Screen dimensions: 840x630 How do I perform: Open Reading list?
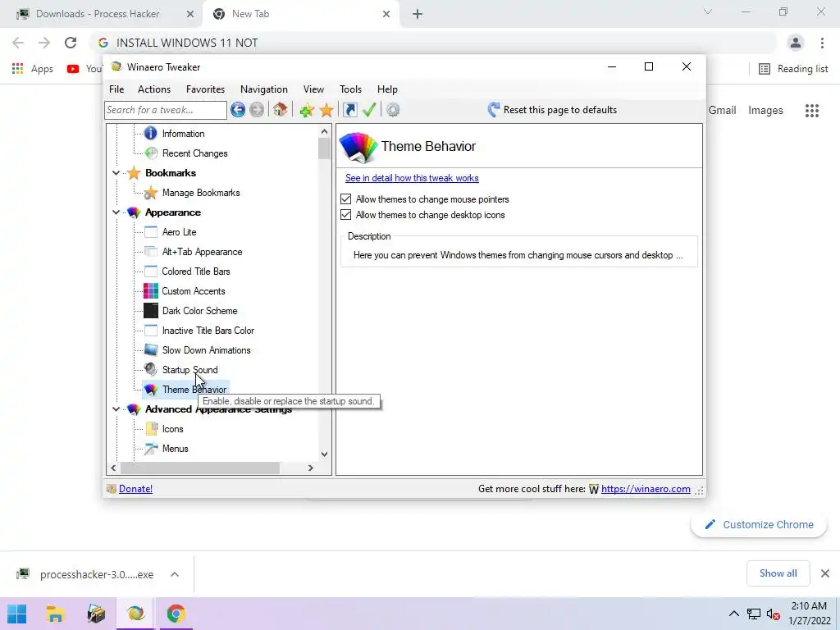[794, 69]
